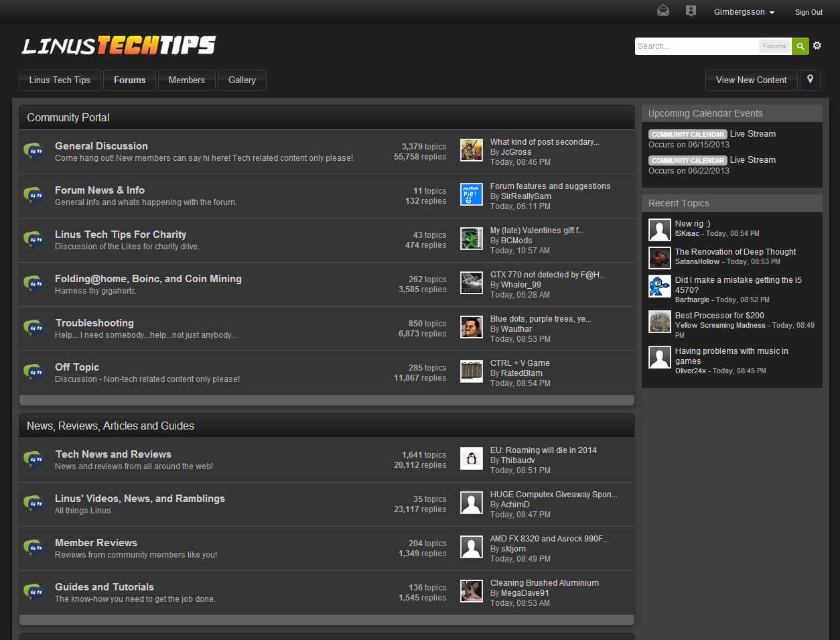Image resolution: width=840 pixels, height=640 pixels.
Task: Open advanced search gear icon
Action: pyautogui.click(x=817, y=46)
